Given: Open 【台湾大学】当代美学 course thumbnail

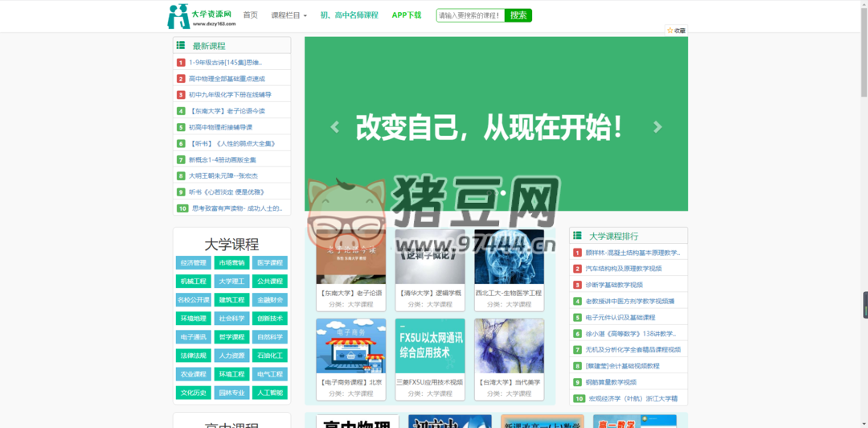Looking at the screenshot, I should click(510, 346).
